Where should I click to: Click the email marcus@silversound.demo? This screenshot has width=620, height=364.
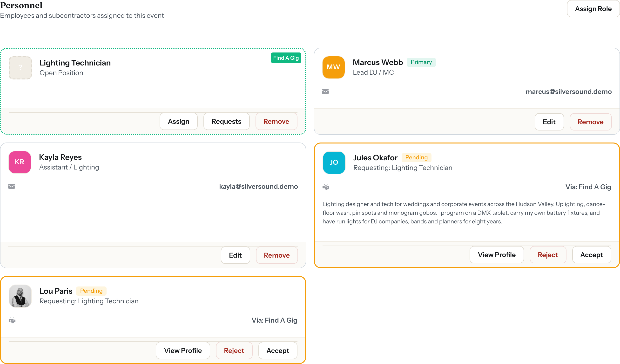(569, 92)
